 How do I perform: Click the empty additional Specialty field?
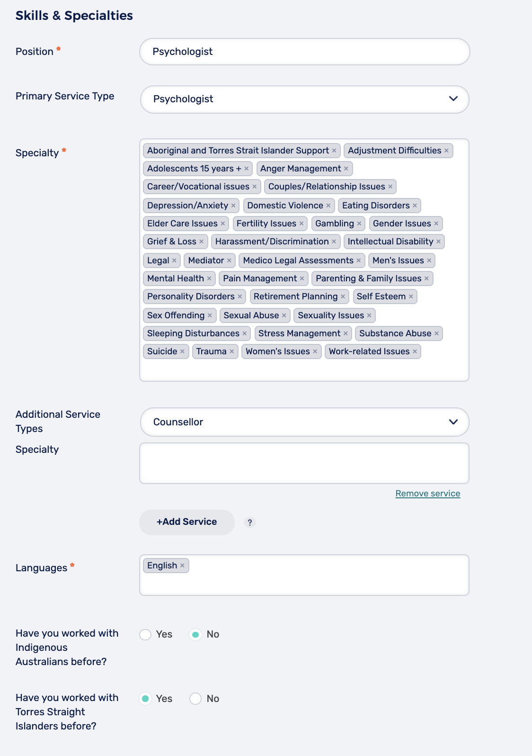click(304, 463)
